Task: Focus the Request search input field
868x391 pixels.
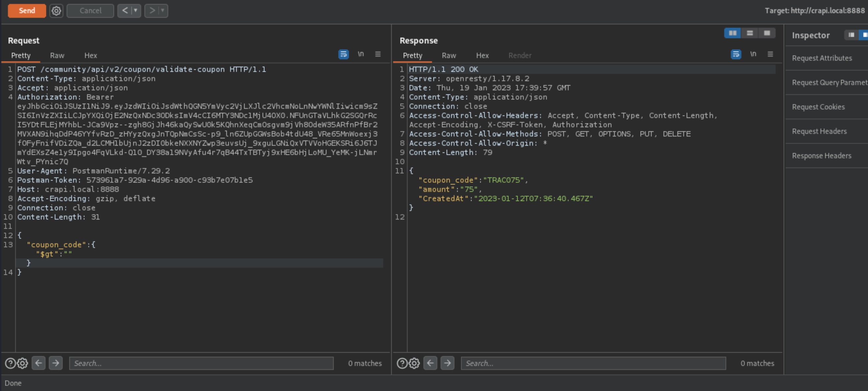Action: pos(201,363)
